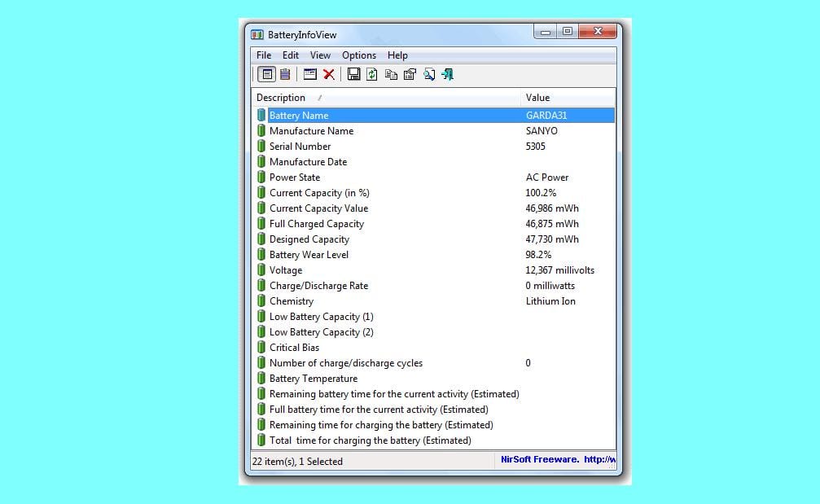Click the Lithium Ion value
This screenshot has width=820, height=504.
(x=550, y=300)
